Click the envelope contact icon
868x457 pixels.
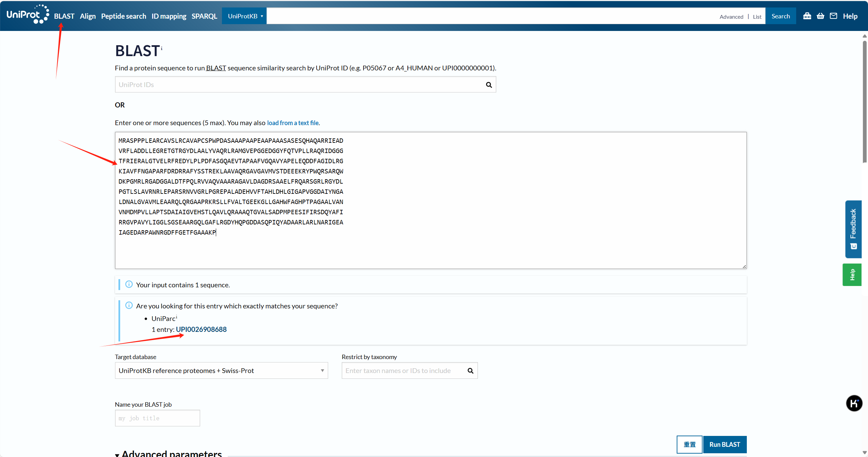[833, 16]
